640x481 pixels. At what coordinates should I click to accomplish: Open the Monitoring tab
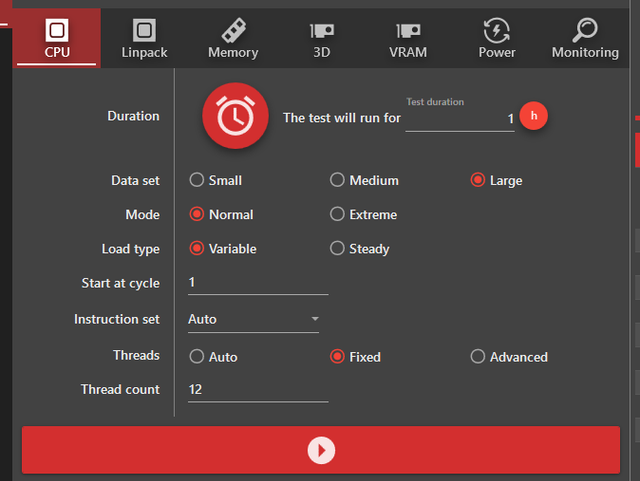[x=585, y=39]
